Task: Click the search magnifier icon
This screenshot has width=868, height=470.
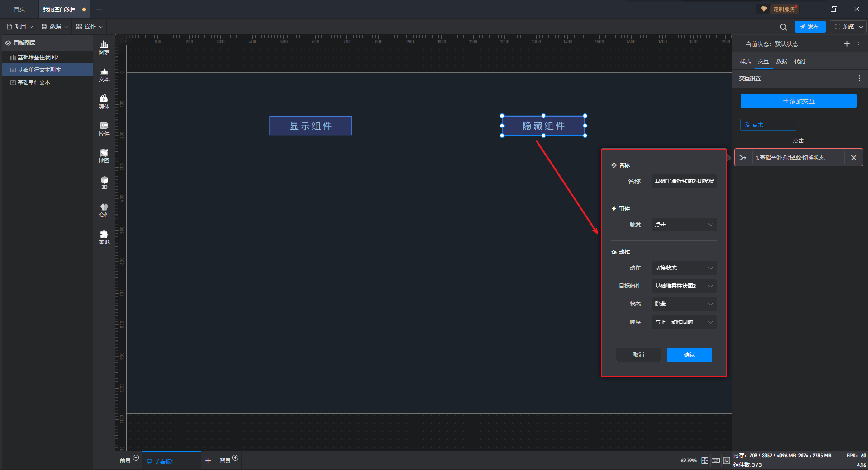Action: pyautogui.click(x=783, y=27)
